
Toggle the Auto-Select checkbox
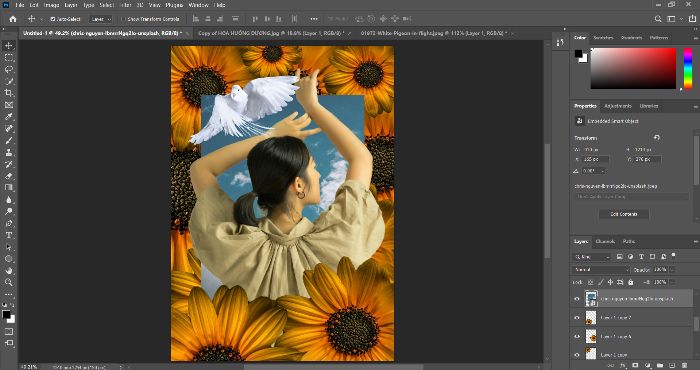click(x=53, y=19)
